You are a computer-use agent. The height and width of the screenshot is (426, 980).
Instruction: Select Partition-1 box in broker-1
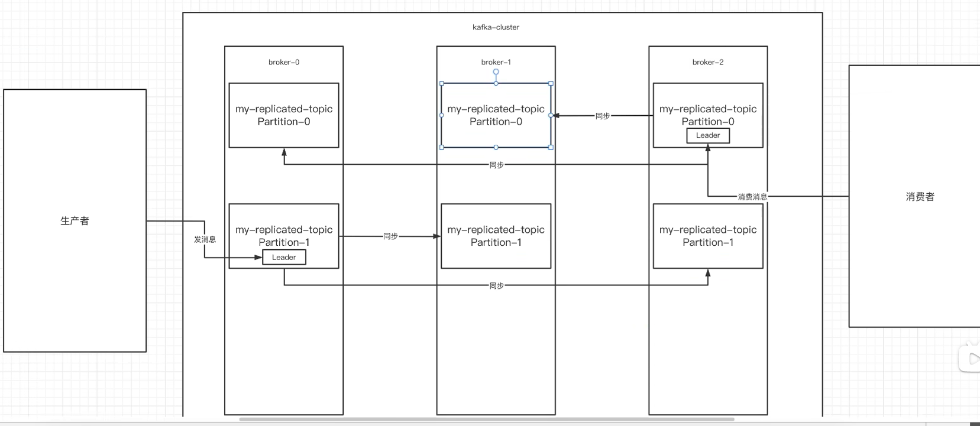(x=496, y=236)
